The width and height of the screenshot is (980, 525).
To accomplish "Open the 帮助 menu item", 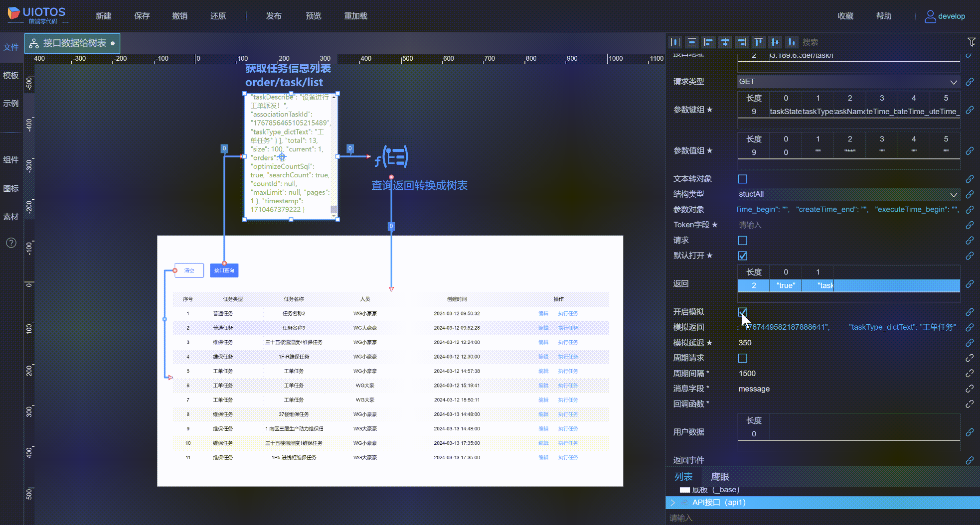I will (x=884, y=16).
